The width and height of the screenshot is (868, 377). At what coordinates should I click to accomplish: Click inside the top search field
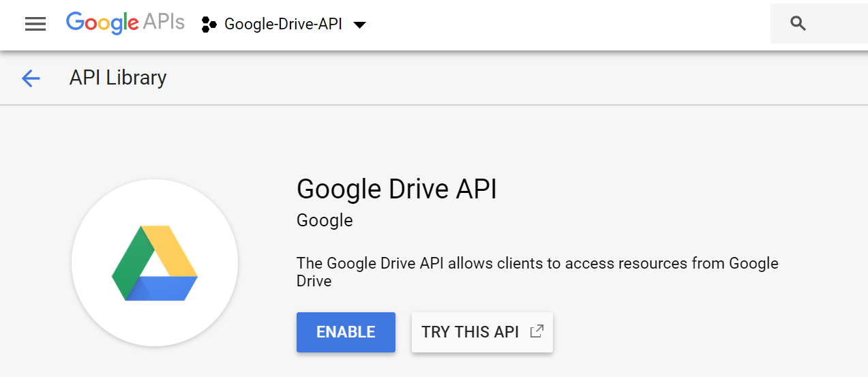[819, 24]
